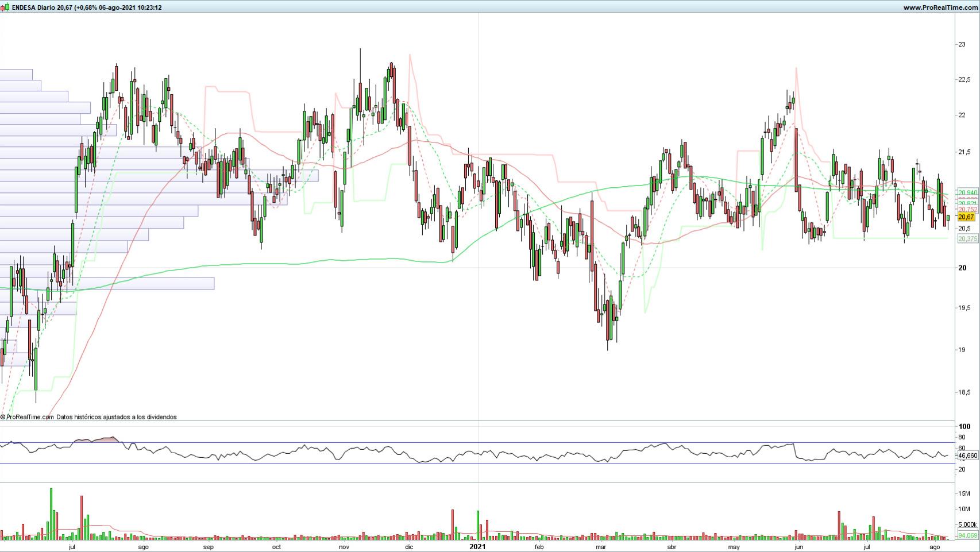This screenshot has height=552, width=980.
Task: Click the candlestick chart icon beside ENDESA
Action: [6, 7]
